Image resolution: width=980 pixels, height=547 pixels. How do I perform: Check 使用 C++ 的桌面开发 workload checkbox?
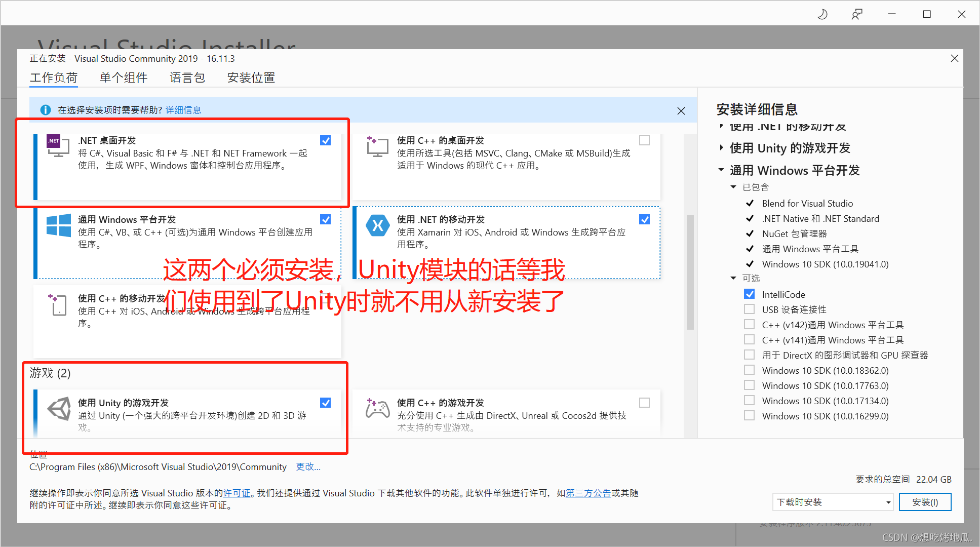coord(645,140)
